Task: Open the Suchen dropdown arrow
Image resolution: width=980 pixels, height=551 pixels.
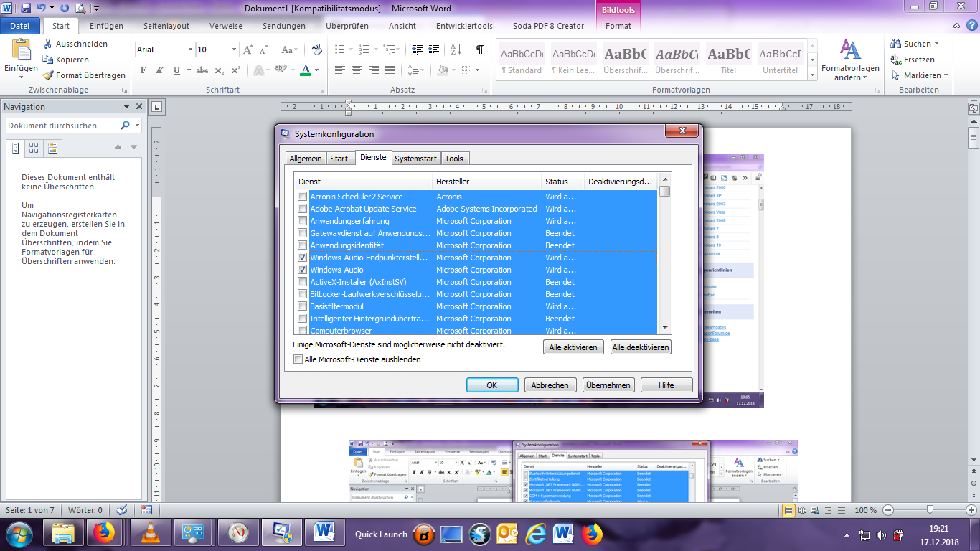Action: click(x=936, y=44)
